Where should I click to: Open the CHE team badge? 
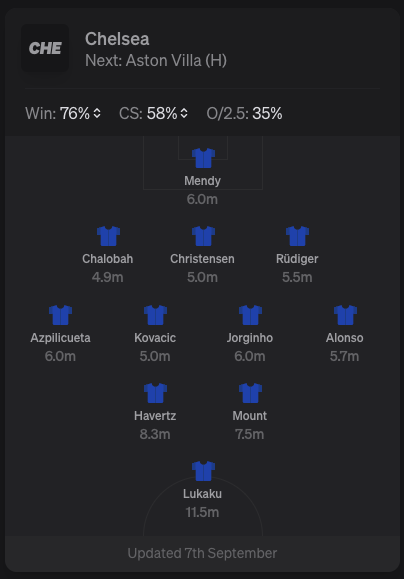[45, 48]
